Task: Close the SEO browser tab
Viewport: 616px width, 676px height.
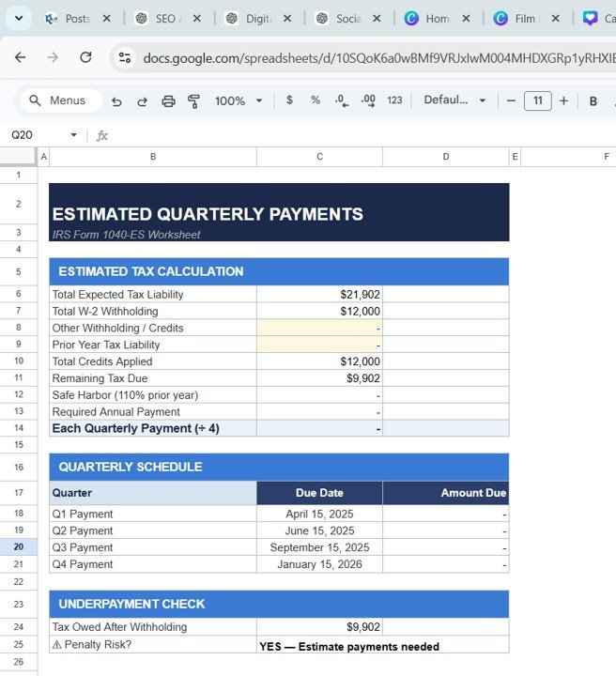Action: (x=197, y=19)
